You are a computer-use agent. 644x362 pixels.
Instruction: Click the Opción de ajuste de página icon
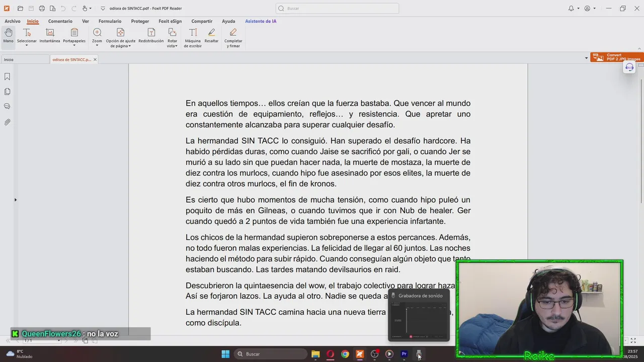click(121, 33)
